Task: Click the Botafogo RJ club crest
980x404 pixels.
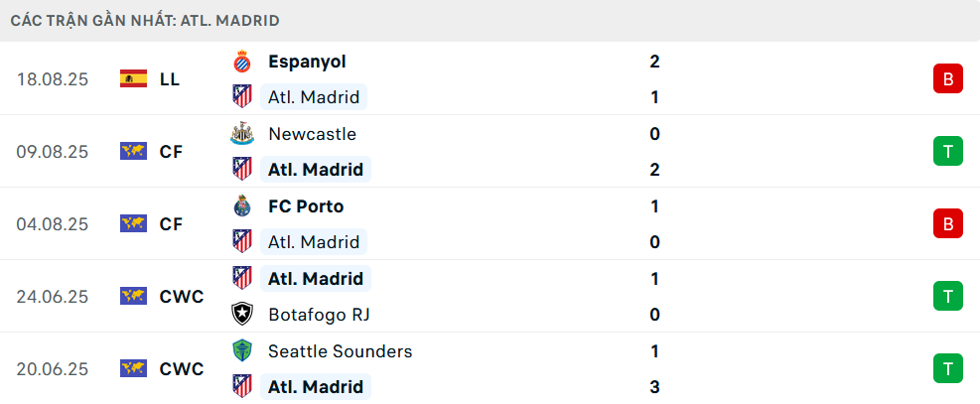Action: click(242, 314)
